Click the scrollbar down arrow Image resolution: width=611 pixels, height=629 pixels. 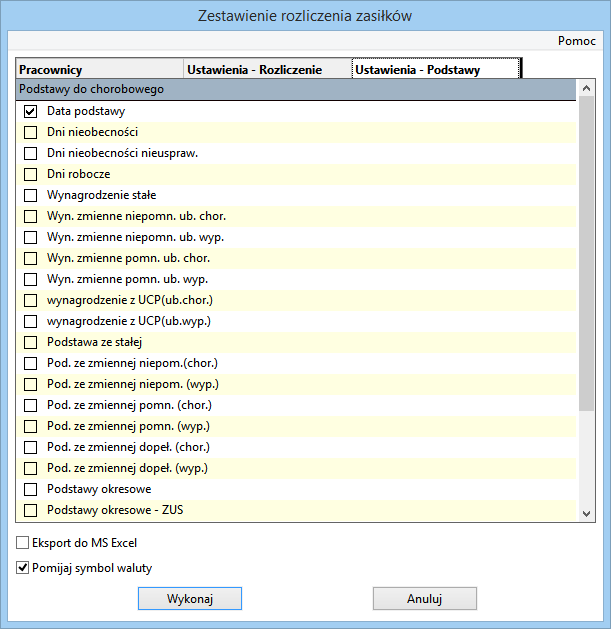point(587,513)
